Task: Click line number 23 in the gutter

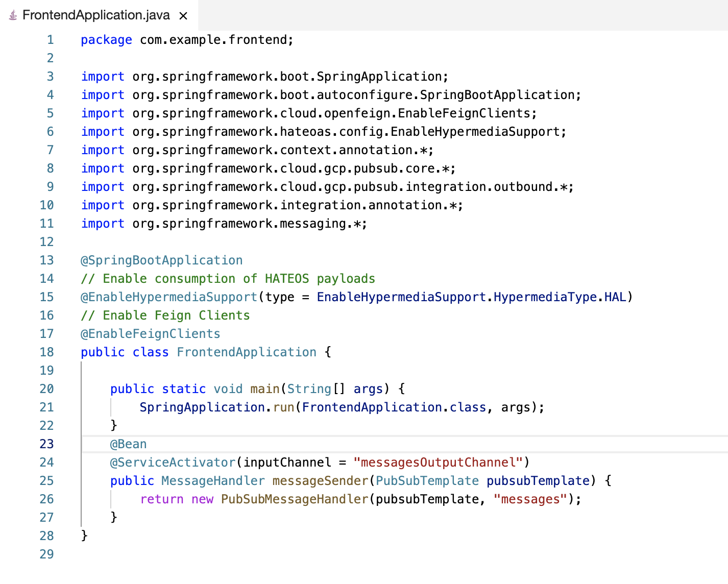Action: [x=46, y=444]
